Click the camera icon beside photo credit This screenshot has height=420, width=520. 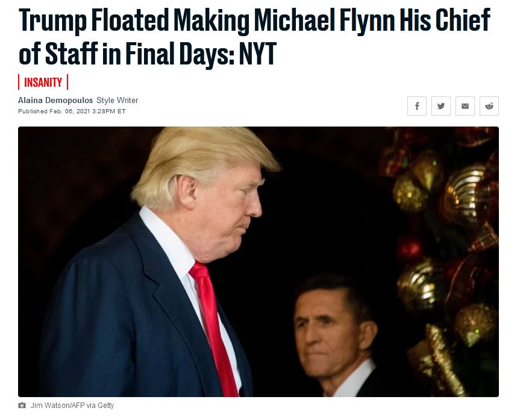[x=22, y=406]
